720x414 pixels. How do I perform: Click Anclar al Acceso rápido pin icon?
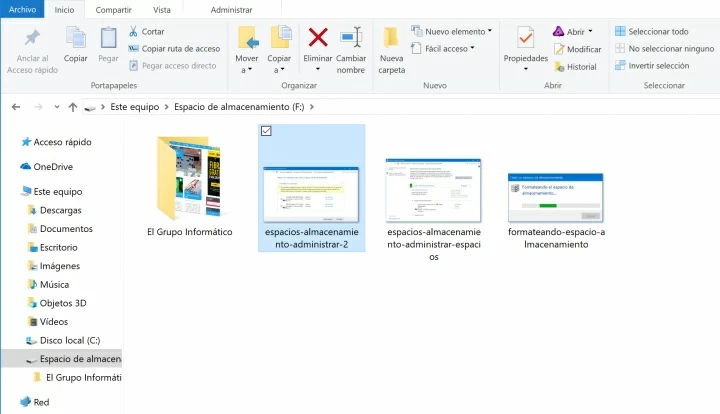click(32, 40)
